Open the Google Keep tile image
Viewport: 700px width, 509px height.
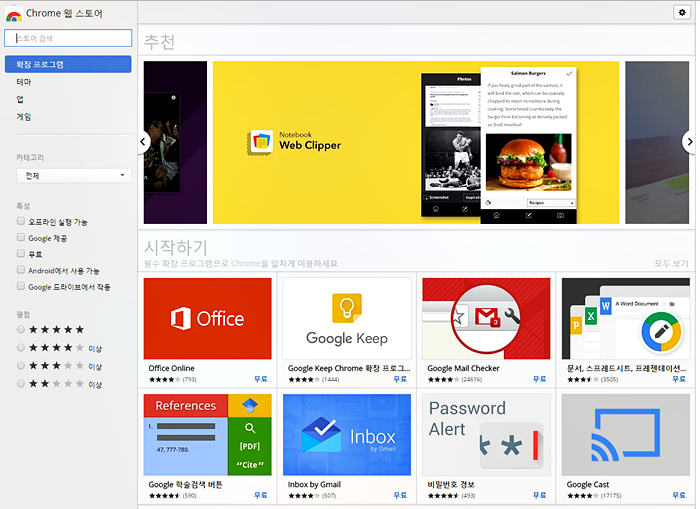(x=347, y=318)
